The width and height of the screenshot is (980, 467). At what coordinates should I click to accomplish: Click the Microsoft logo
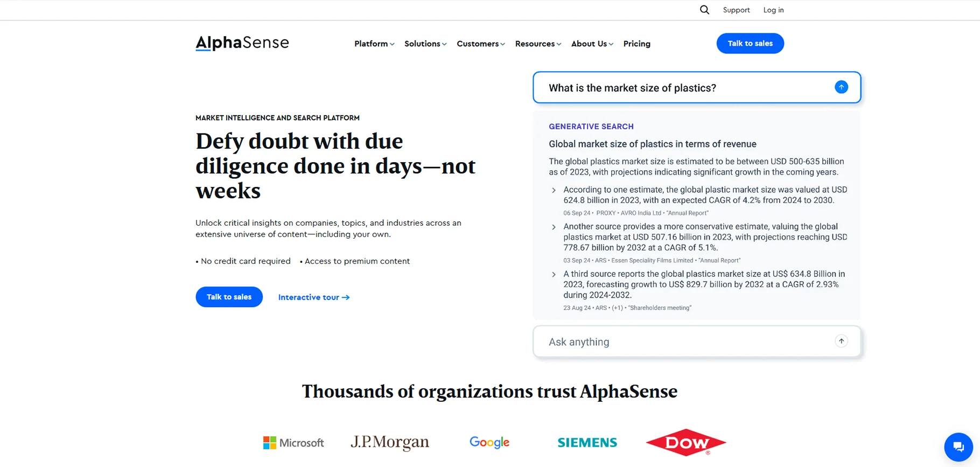(293, 443)
